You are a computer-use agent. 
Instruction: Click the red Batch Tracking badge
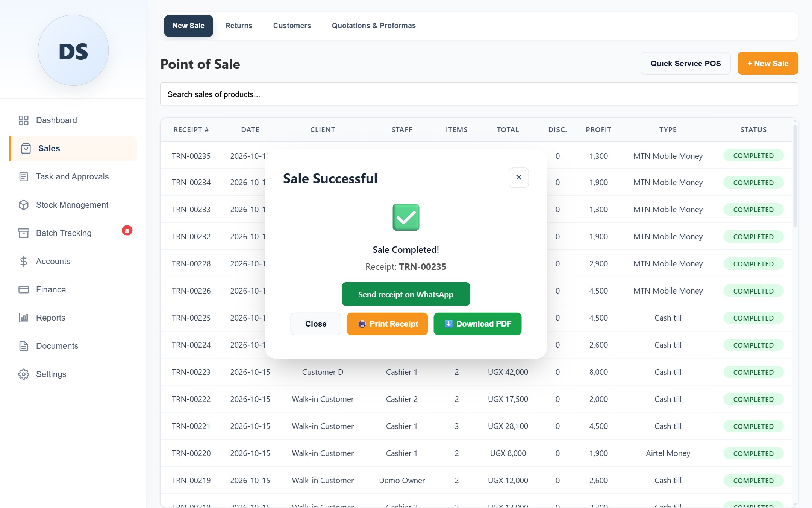coord(127,231)
